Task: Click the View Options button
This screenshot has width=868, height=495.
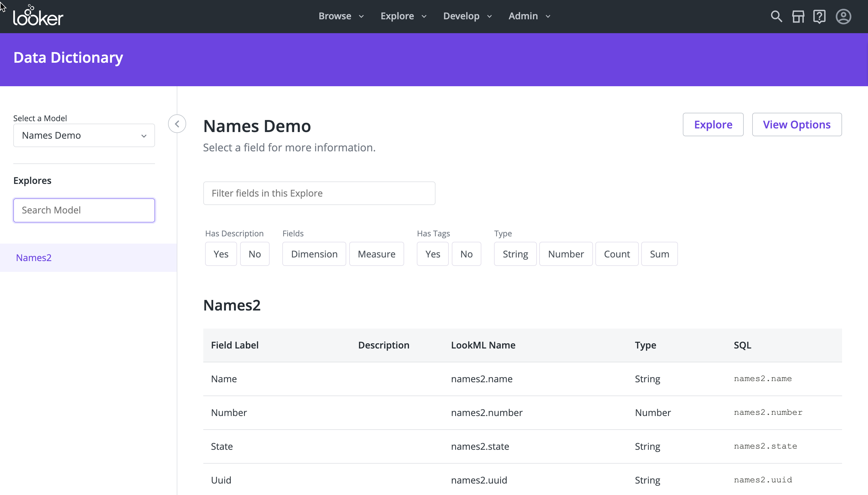Action: tap(797, 125)
